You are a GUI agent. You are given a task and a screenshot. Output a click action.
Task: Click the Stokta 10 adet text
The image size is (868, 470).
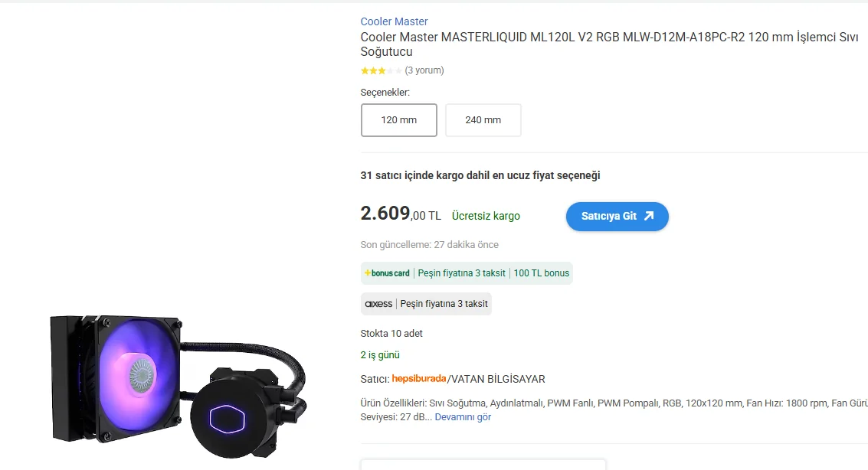[391, 334]
